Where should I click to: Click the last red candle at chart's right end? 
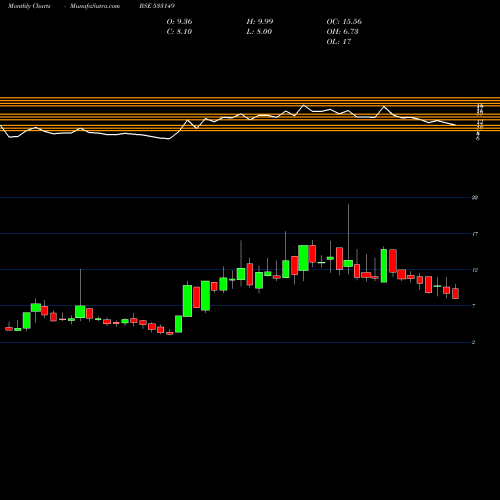[x=455, y=293]
